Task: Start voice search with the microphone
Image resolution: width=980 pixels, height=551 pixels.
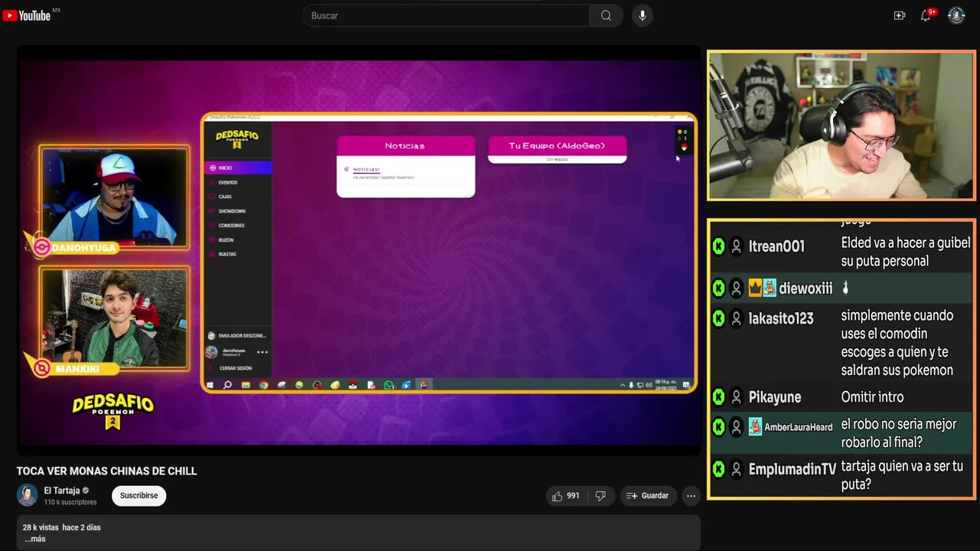Action: point(642,15)
